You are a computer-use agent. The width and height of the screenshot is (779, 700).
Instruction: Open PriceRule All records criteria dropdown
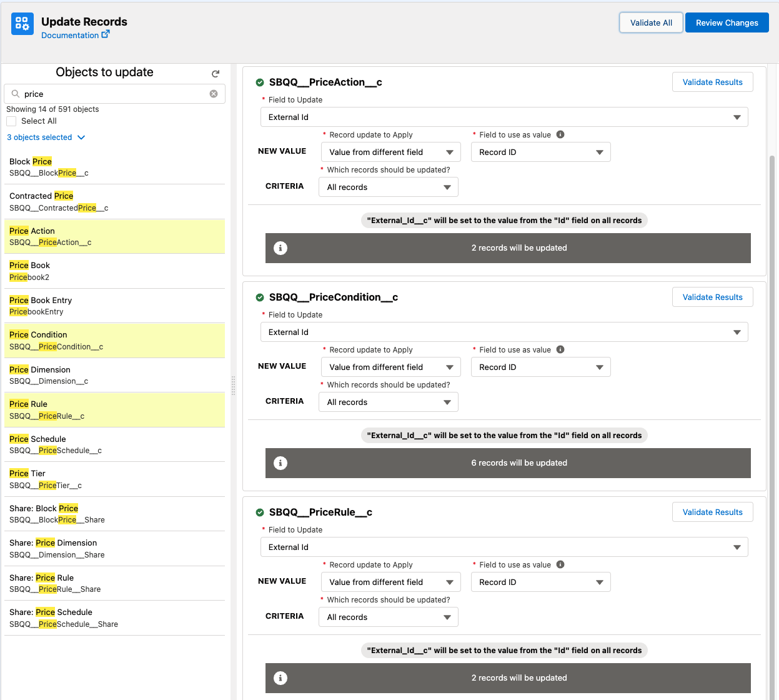(389, 617)
